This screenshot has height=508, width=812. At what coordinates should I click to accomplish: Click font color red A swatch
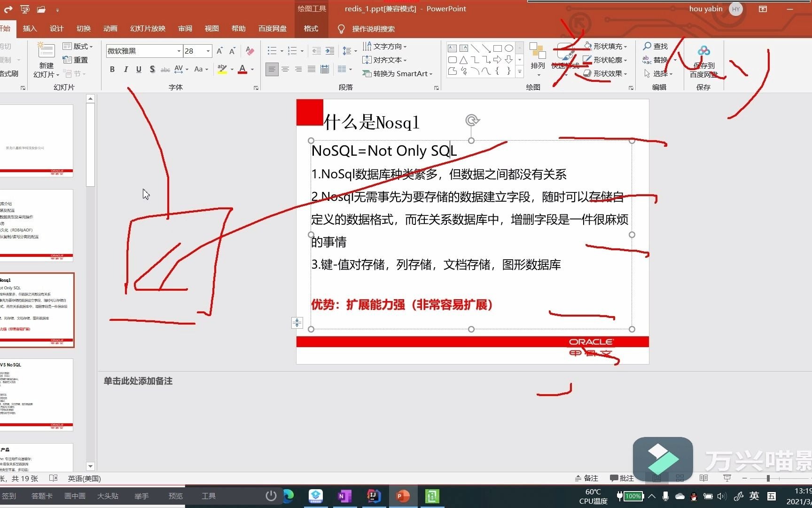point(242,70)
